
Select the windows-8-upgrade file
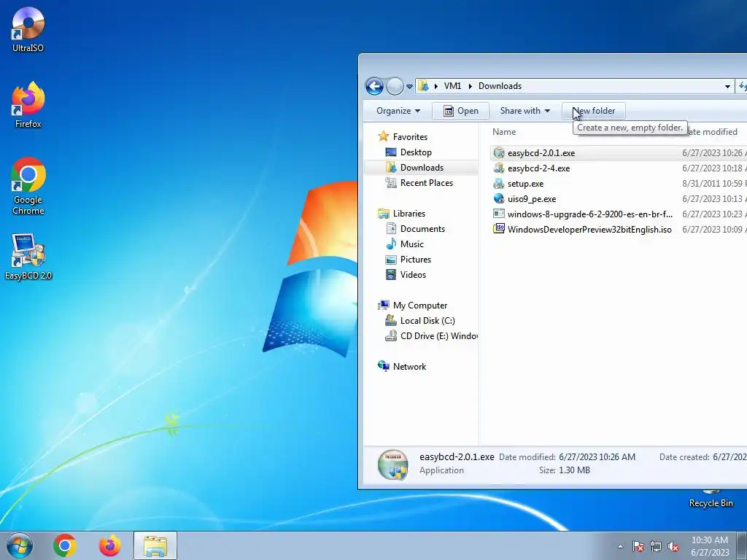[589, 214]
